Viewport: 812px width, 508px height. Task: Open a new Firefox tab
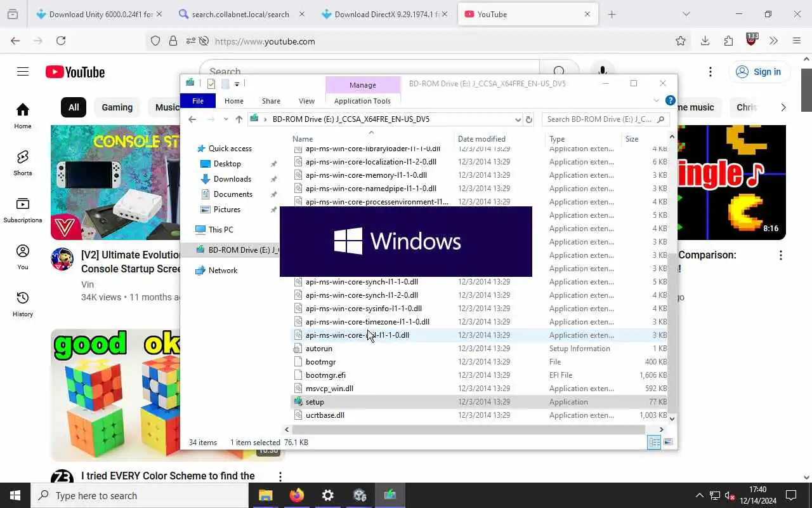click(612, 14)
